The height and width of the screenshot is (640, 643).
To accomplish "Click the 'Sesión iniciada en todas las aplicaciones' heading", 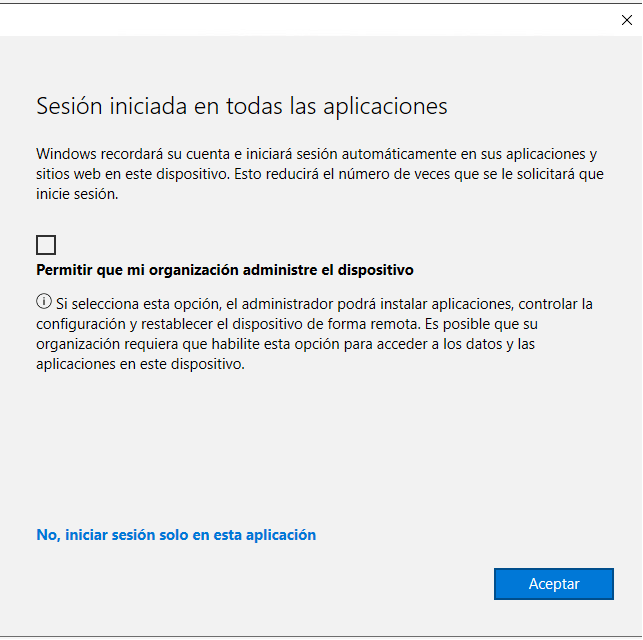I will 242,106.
